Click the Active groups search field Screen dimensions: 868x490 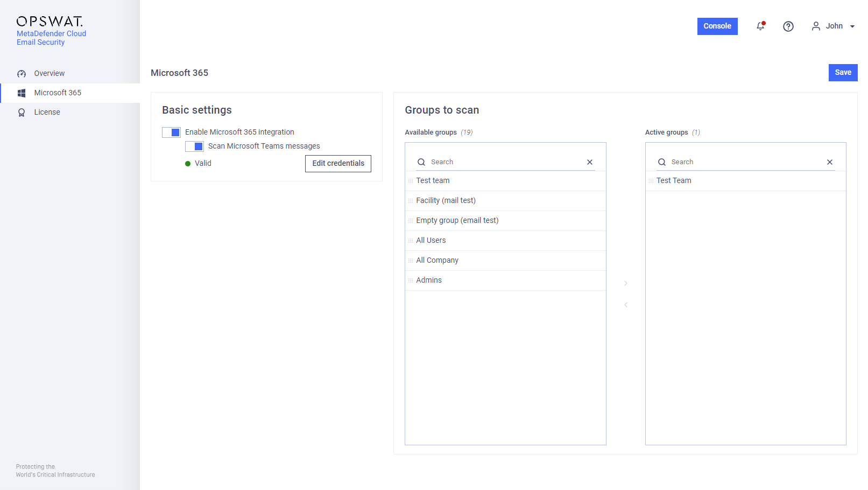[746, 162]
